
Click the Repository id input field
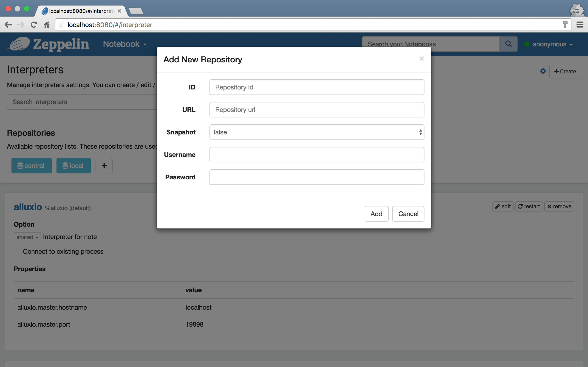(317, 87)
